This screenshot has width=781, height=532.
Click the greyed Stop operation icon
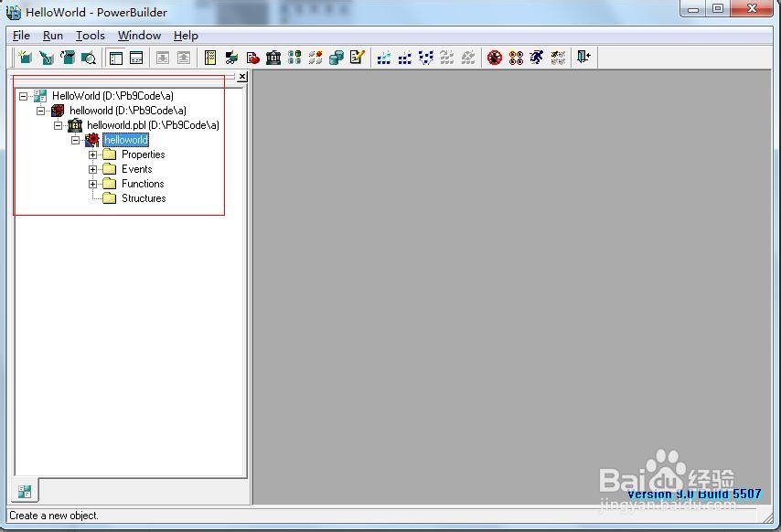coord(467,58)
